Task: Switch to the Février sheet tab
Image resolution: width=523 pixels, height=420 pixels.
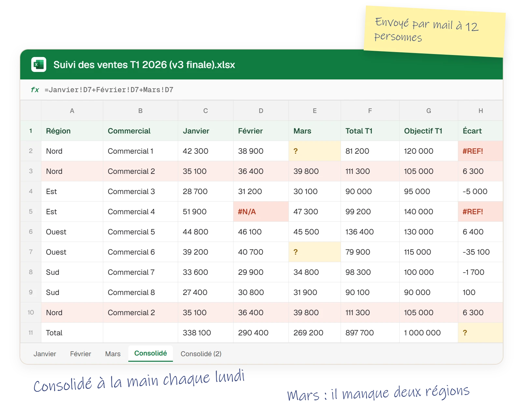Action: [x=80, y=354]
